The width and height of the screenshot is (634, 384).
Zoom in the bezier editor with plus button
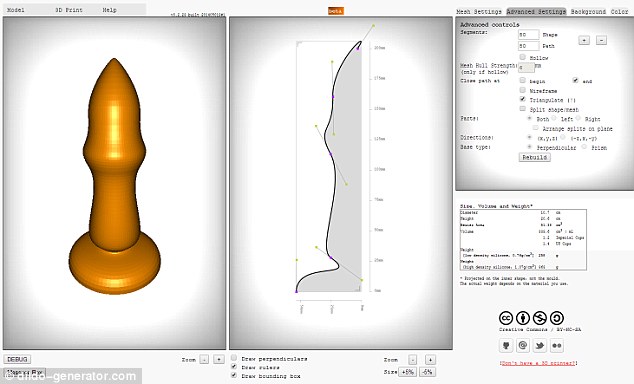pos(430,359)
